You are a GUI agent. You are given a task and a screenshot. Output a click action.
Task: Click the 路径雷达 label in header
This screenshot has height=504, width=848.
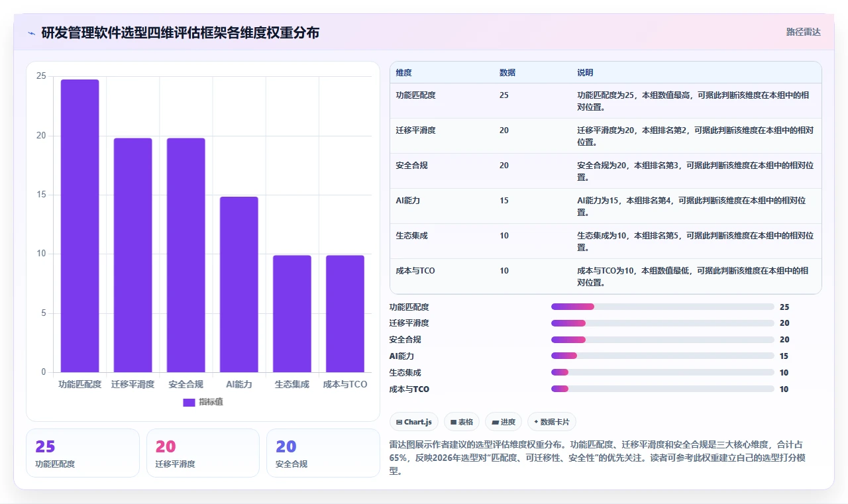[804, 32]
